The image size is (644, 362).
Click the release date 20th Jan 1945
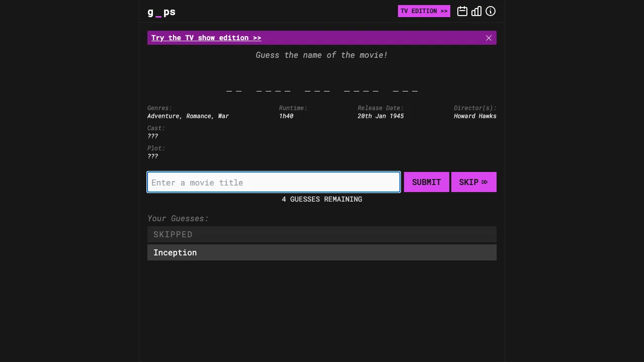(x=381, y=116)
